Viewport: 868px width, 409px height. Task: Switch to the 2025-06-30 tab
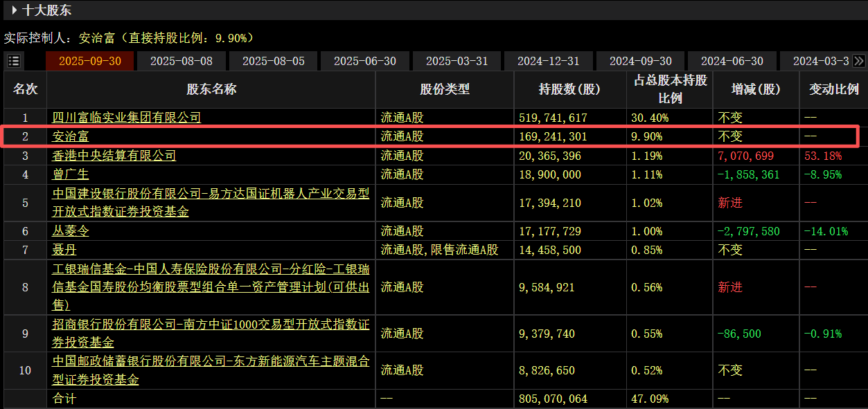point(365,61)
